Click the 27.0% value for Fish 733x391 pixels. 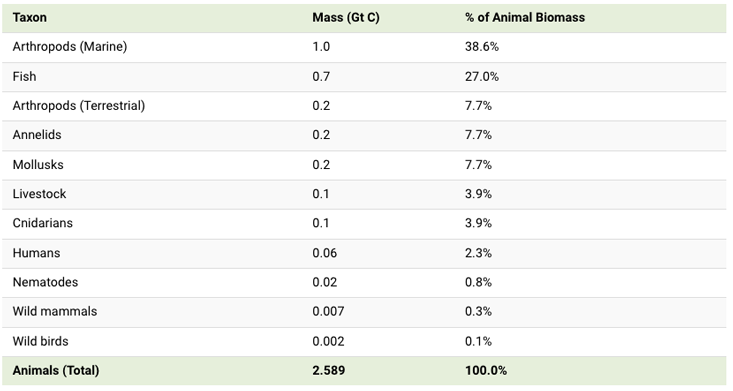(481, 76)
